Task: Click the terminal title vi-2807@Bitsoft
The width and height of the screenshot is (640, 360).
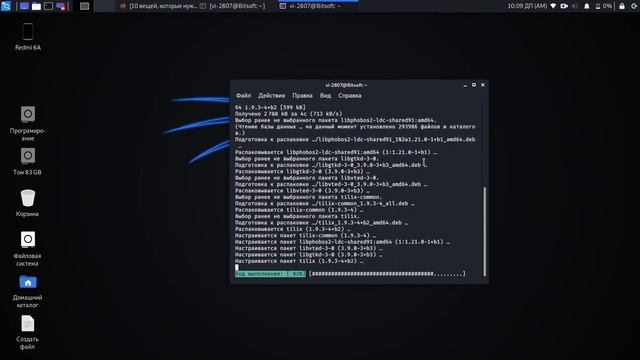Action: click(346, 85)
